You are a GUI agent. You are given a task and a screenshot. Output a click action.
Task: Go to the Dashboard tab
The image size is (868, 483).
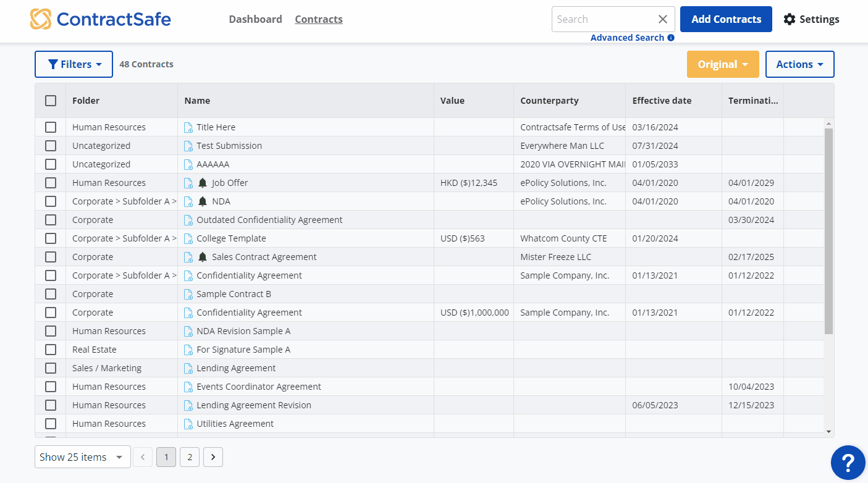255,19
